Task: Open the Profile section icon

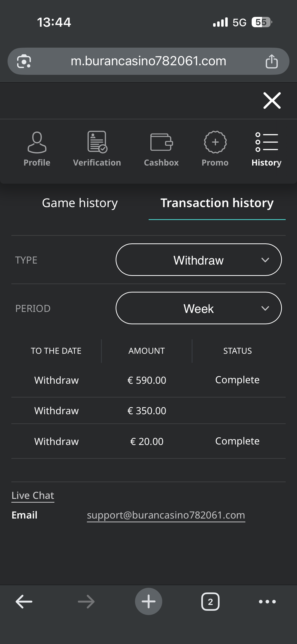Action: point(37,142)
